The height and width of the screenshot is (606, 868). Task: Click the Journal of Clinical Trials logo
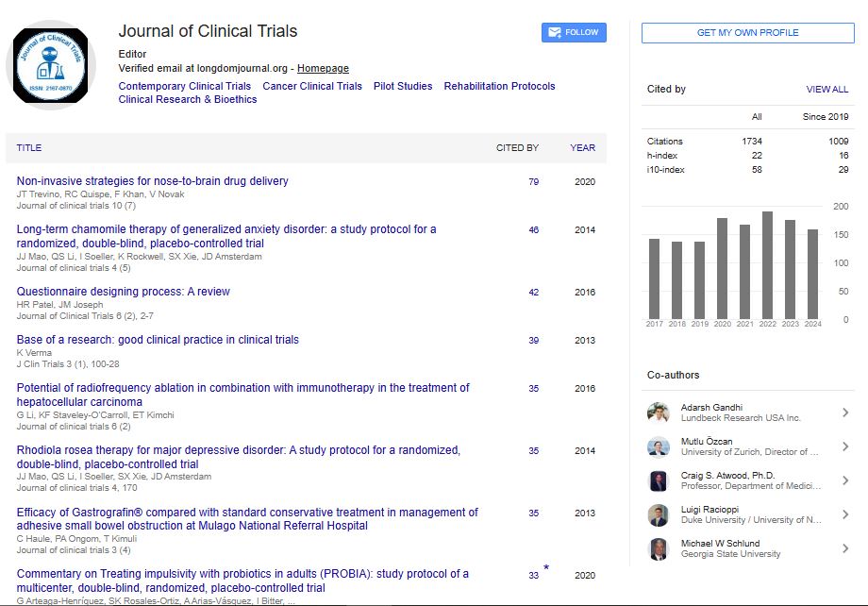[51, 65]
